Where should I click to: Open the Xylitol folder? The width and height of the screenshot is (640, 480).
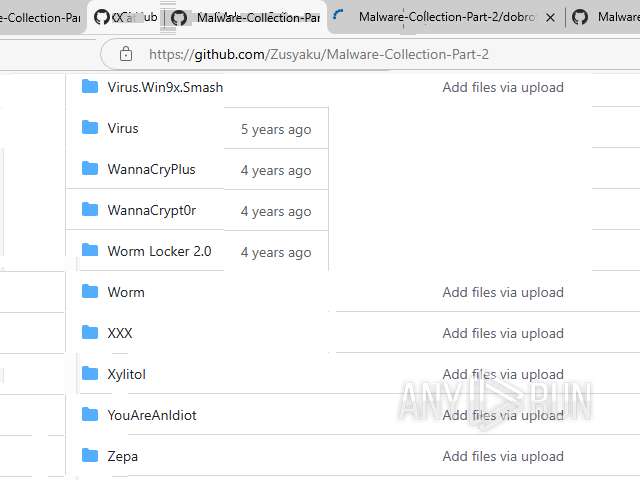click(x=126, y=374)
